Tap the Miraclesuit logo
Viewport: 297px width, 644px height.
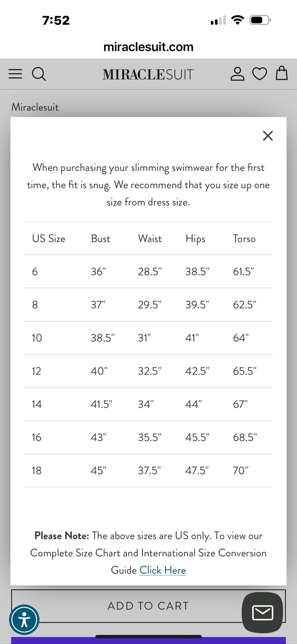click(x=148, y=74)
